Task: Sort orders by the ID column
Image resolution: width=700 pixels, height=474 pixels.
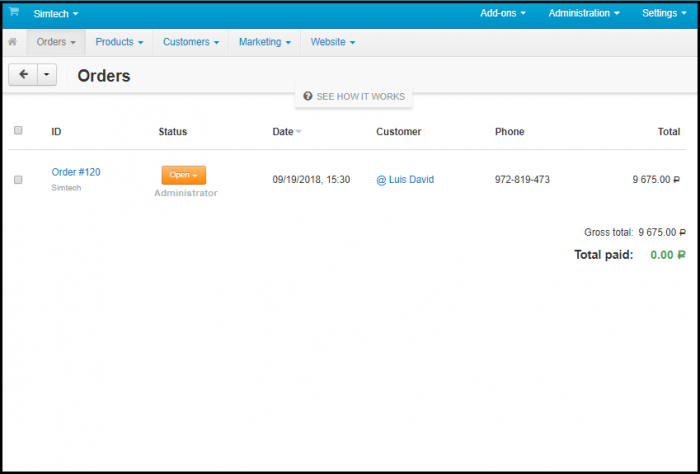Action: [56, 132]
